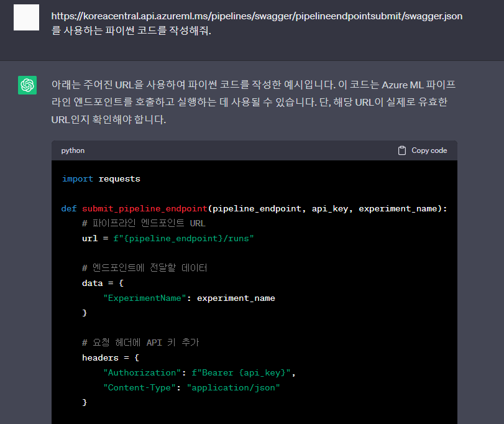The height and width of the screenshot is (424, 504).
Task: Click the response text 'URL인지 확인해야 합니다.'
Action: 109,119
